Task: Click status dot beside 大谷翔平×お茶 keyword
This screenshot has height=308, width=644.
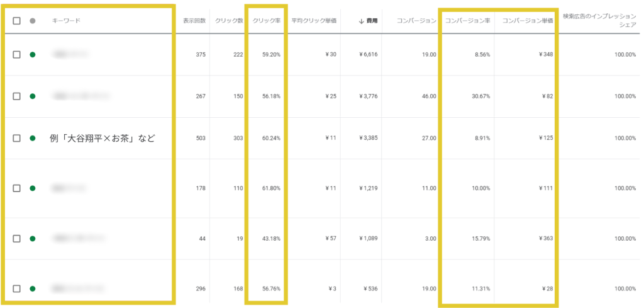Action: 32,138
